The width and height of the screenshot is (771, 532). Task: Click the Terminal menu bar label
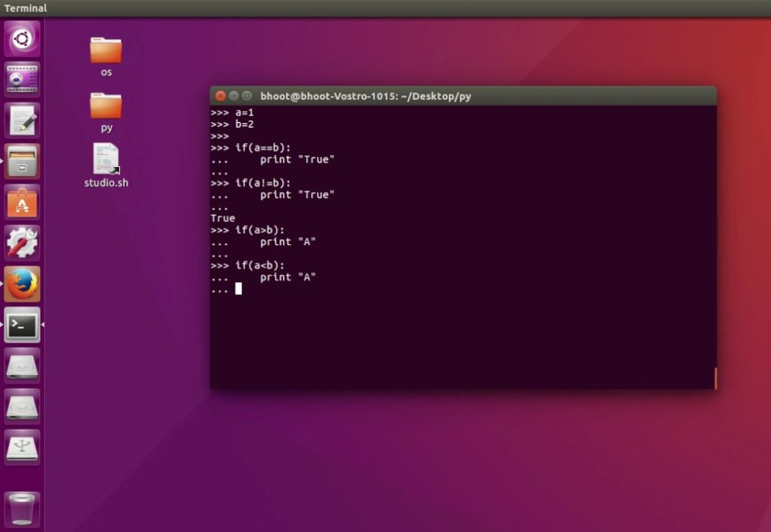tap(25, 8)
